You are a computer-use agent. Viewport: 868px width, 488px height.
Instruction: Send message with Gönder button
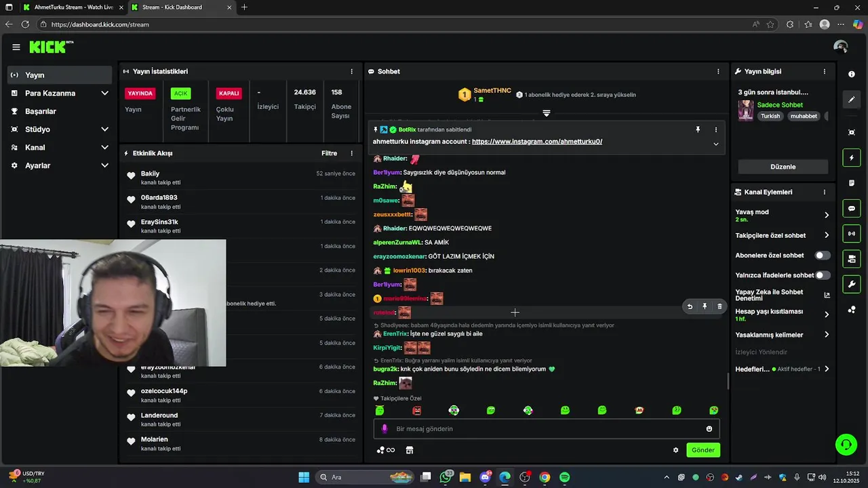pos(703,450)
